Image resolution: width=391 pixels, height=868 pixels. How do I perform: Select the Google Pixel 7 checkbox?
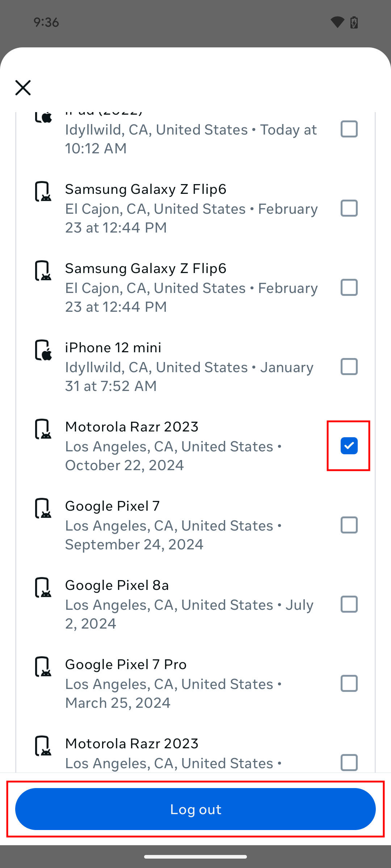(x=349, y=525)
